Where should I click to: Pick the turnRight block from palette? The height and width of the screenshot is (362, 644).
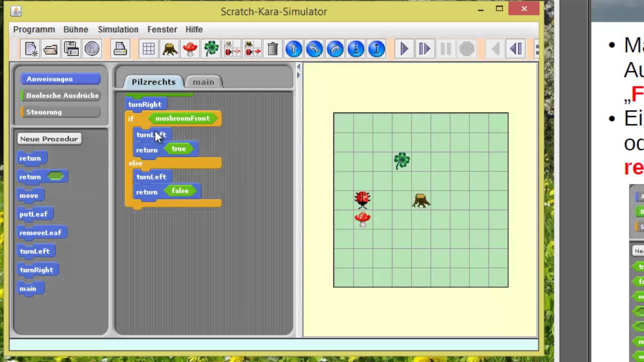38,270
